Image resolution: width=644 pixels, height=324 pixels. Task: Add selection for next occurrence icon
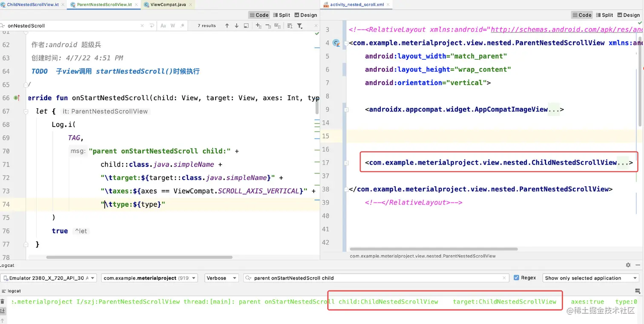pos(259,26)
